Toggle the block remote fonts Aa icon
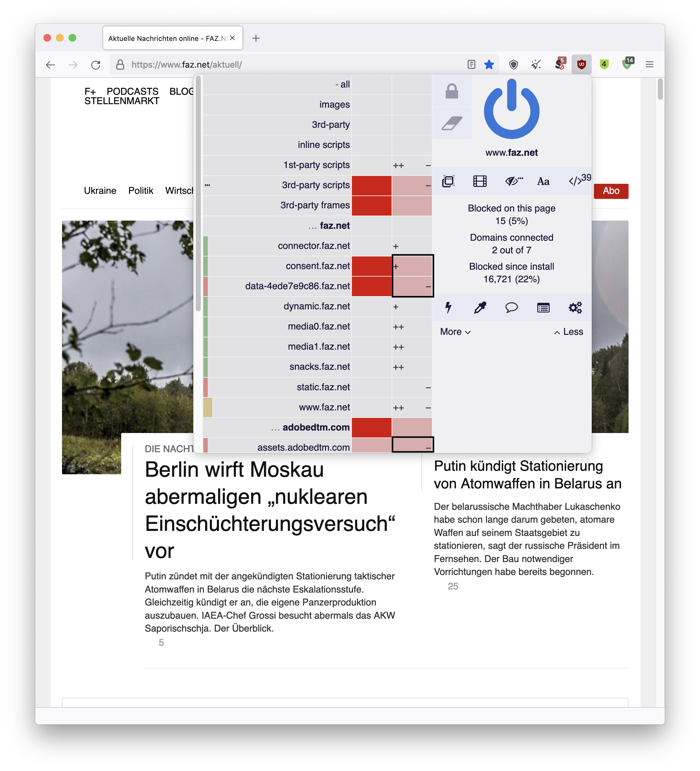This screenshot has height=771, width=700. coord(543,181)
